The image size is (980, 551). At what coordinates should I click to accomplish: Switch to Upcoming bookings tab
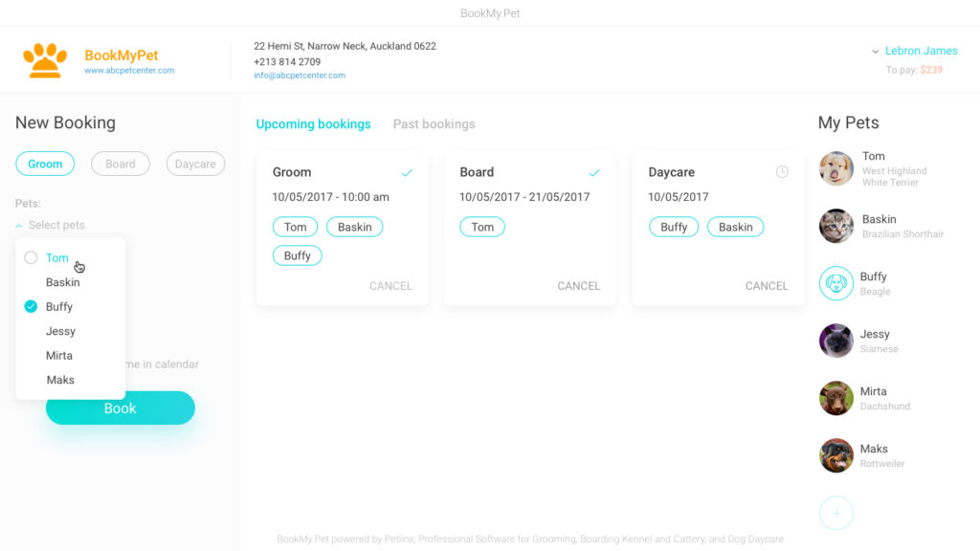point(313,123)
